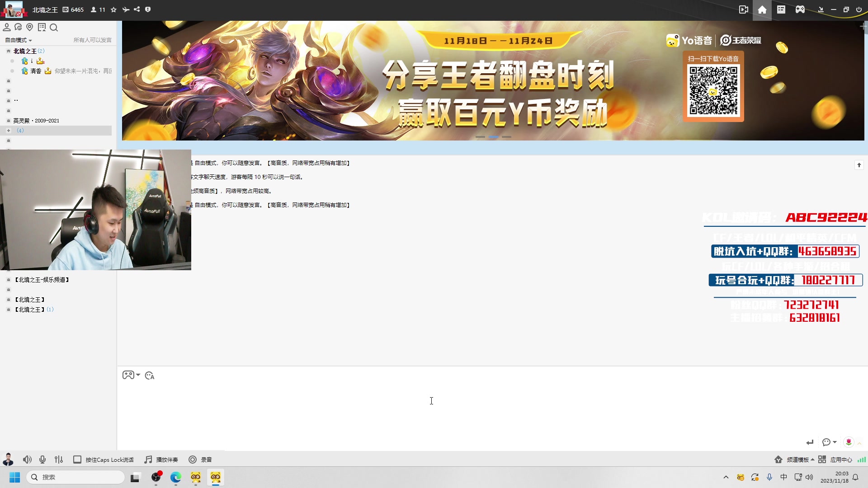Open the emoji font icon above chat input

pos(150,375)
